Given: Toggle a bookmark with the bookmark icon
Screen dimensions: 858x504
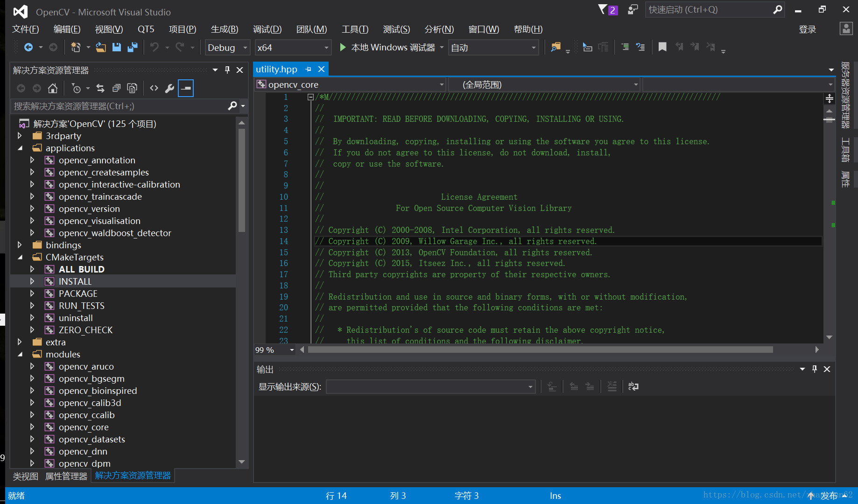Looking at the screenshot, I should pyautogui.click(x=662, y=47).
